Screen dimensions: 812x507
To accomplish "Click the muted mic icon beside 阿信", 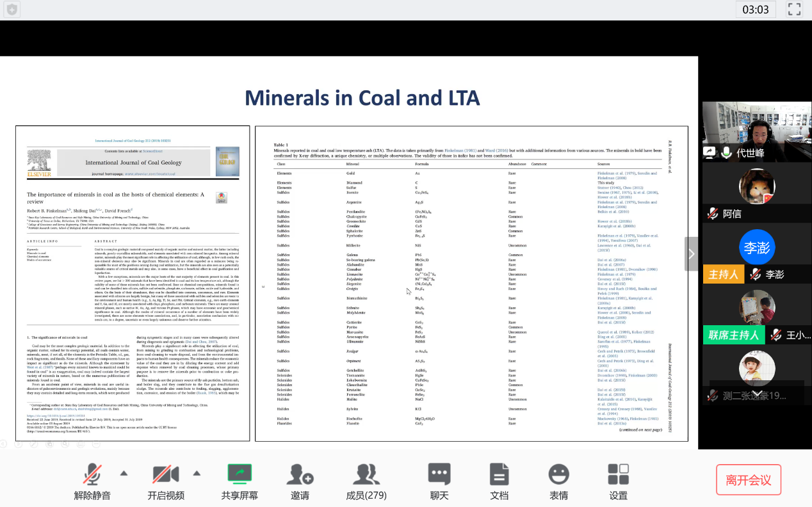I will click(712, 214).
